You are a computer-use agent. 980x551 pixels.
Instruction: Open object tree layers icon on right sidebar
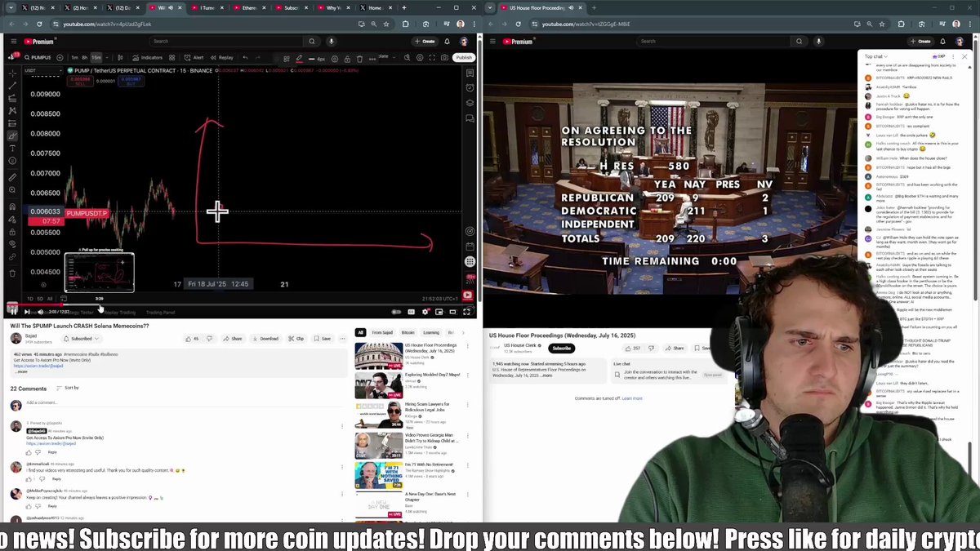470,103
